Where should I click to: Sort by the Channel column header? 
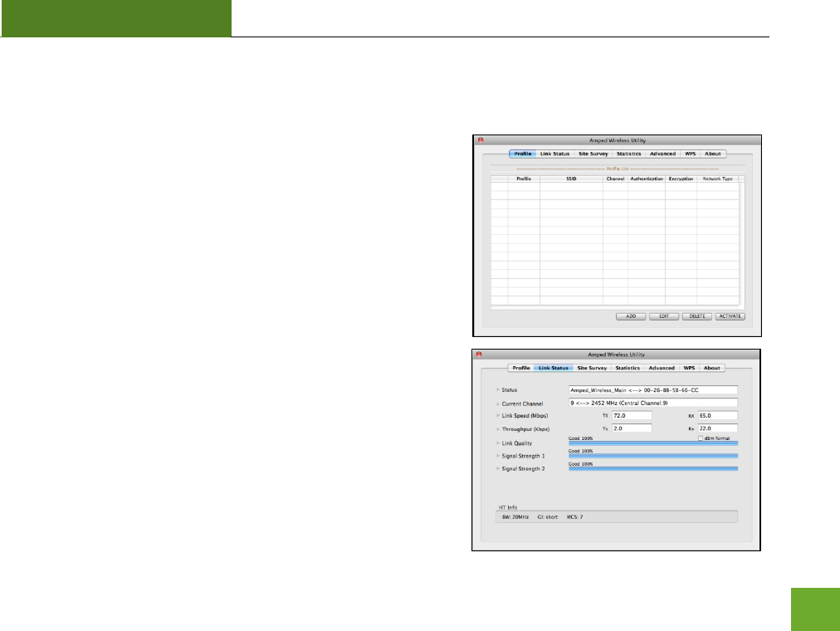point(616,179)
